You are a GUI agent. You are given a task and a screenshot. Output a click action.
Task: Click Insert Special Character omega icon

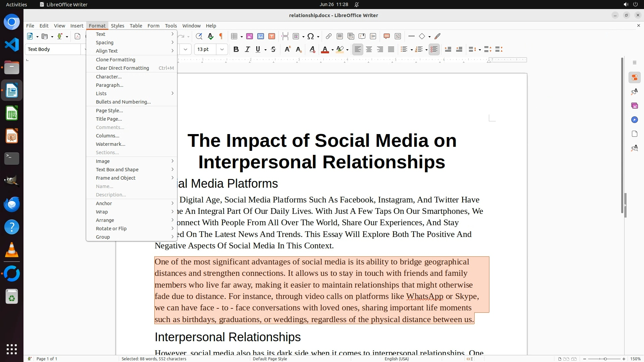[x=311, y=36]
